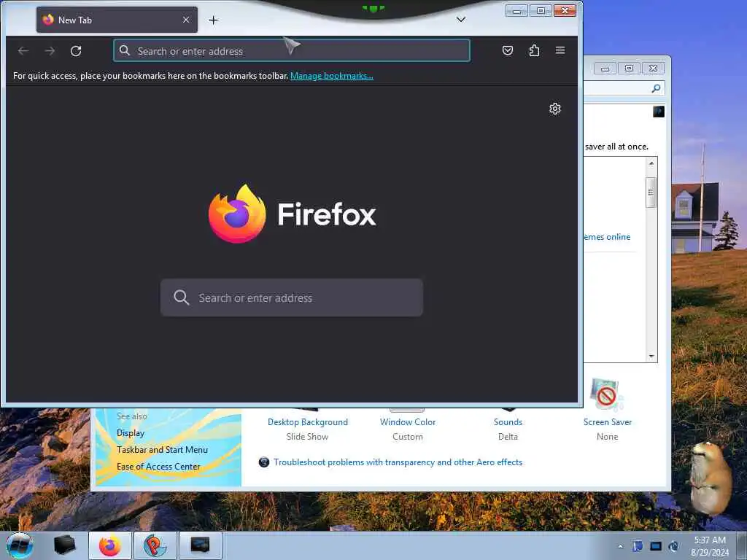Image resolution: width=747 pixels, height=560 pixels.
Task: Click scroll up arrow in themes list
Action: tap(651, 163)
